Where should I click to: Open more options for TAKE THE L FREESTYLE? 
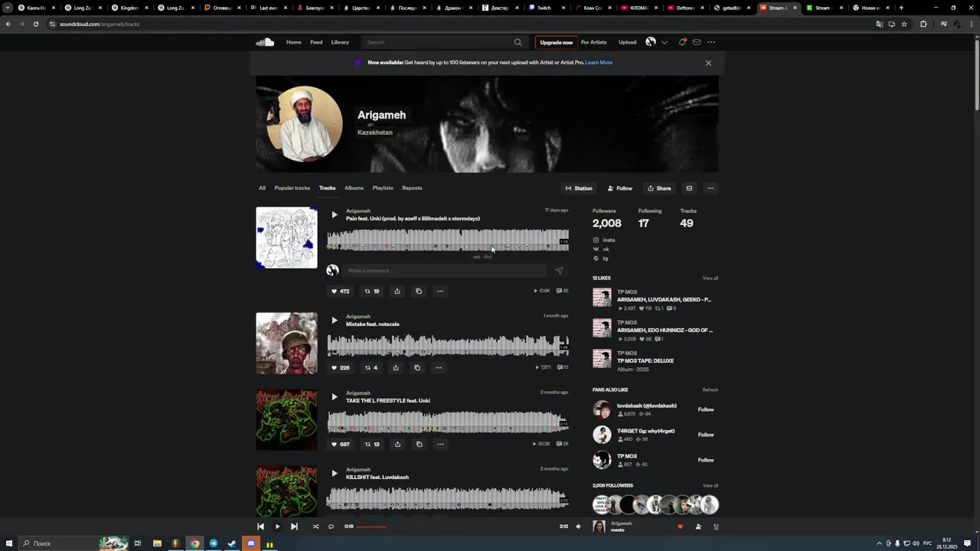440,444
